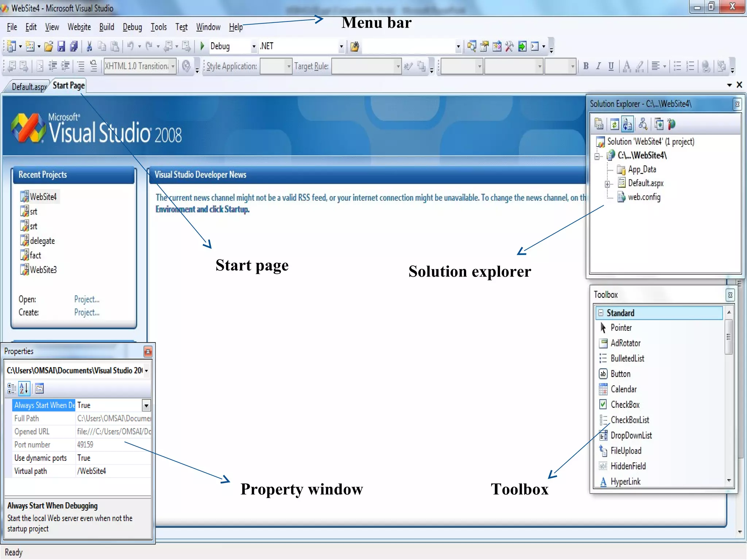Start debugging with green play icon
This screenshot has height=560, width=747.
point(202,46)
